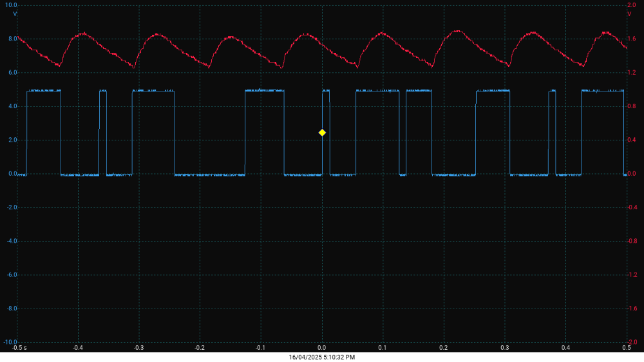Select the blue axis -6.0 label

point(12,275)
